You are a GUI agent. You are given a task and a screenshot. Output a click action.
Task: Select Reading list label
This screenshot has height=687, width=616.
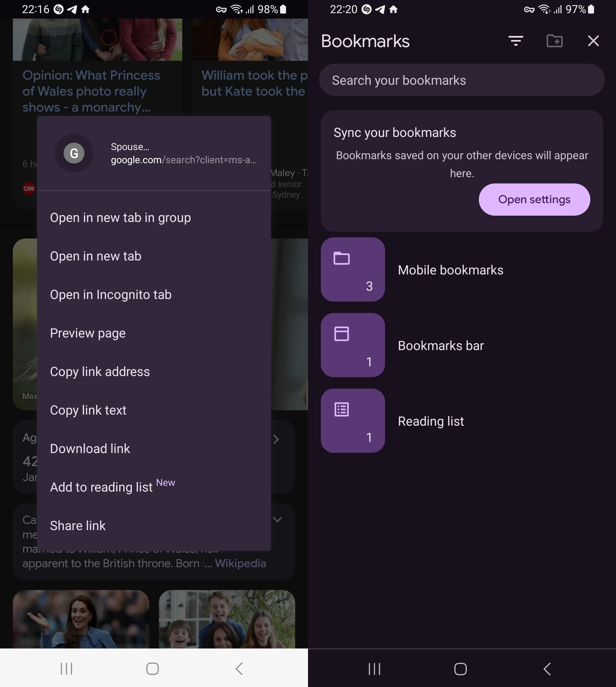coord(431,421)
